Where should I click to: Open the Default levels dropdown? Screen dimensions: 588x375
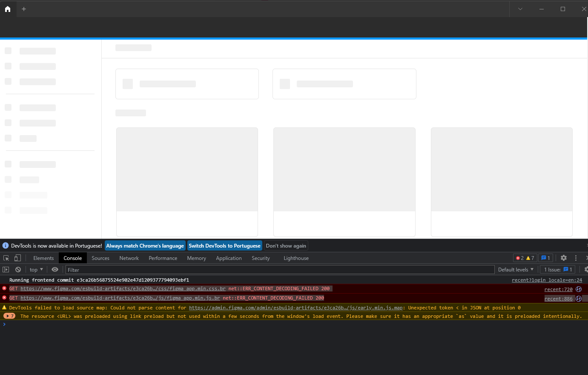point(516,270)
